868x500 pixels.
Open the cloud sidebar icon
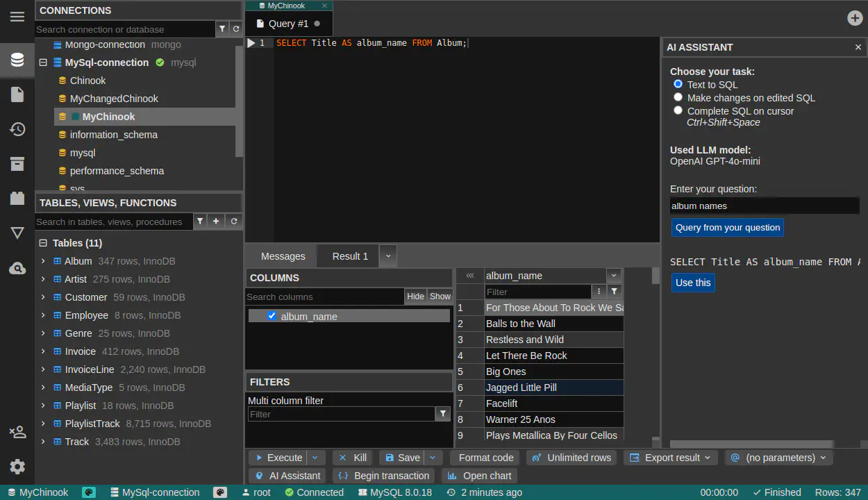(x=17, y=268)
